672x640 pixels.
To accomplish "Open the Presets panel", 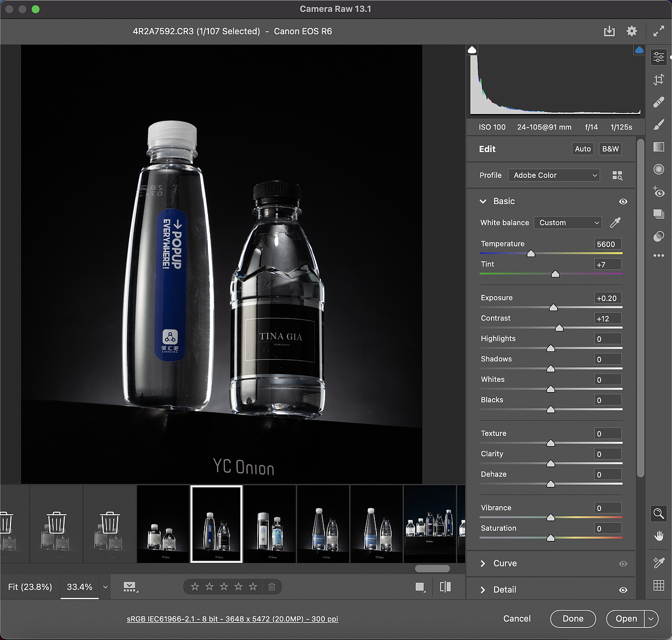I will tap(659, 236).
